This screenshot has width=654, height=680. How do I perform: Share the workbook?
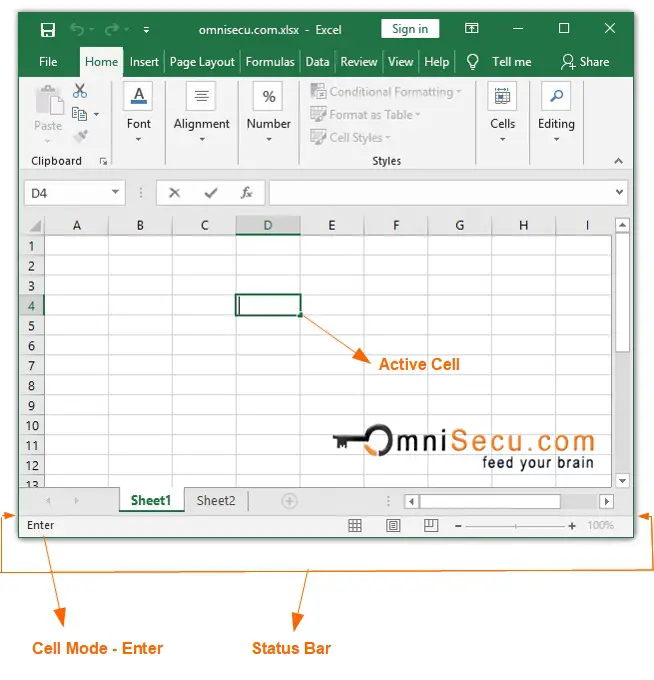click(585, 62)
